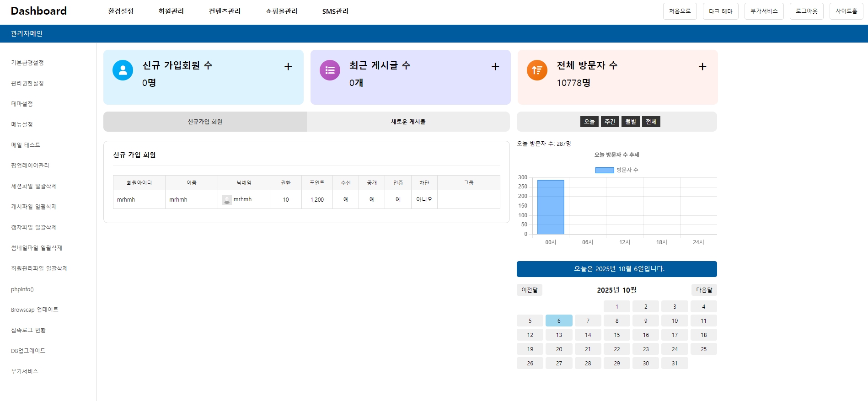The width and height of the screenshot is (868, 401).
Task: Go to previous month with 이전달
Action: click(530, 290)
